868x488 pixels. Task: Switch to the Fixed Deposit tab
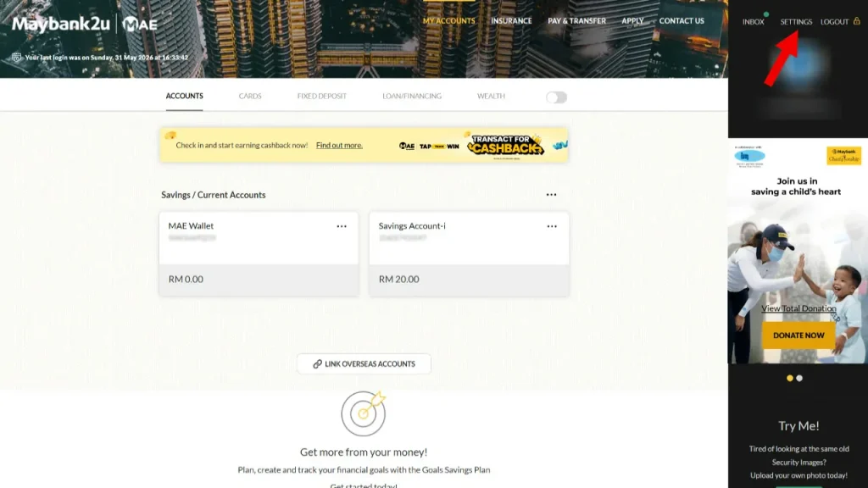(x=321, y=96)
